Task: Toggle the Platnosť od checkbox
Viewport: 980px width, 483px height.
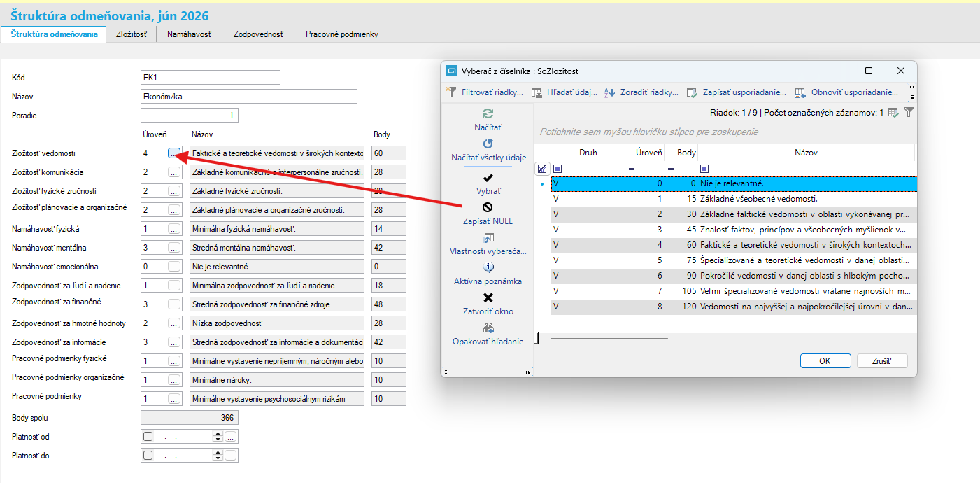Action: click(148, 436)
